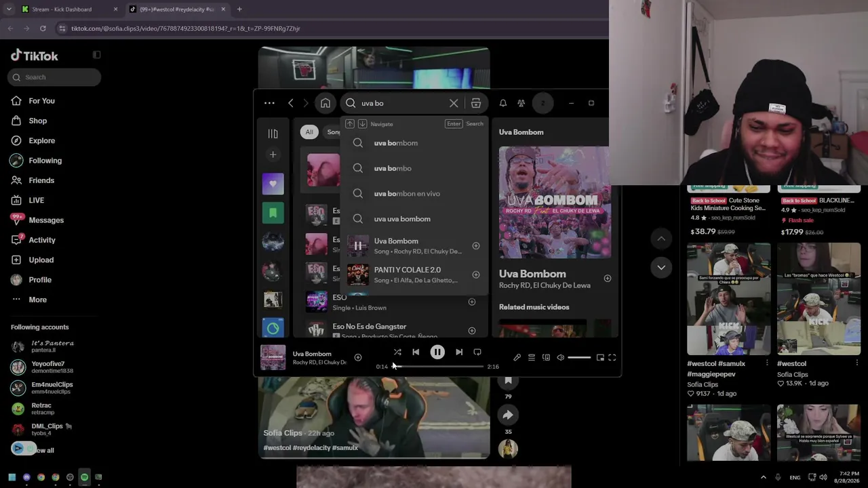Open Connect to a device
The width and height of the screenshot is (868, 488).
(546, 357)
